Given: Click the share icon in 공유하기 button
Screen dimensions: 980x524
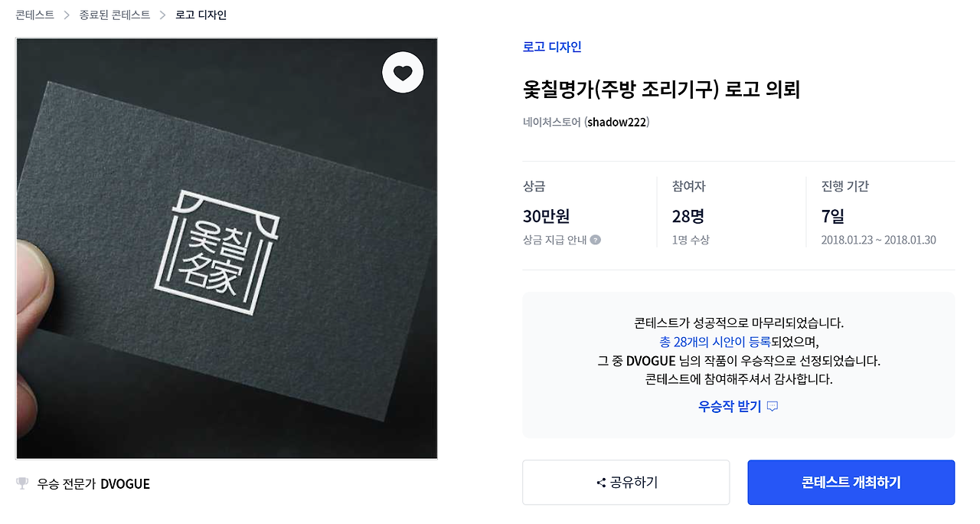Looking at the screenshot, I should click(x=601, y=483).
